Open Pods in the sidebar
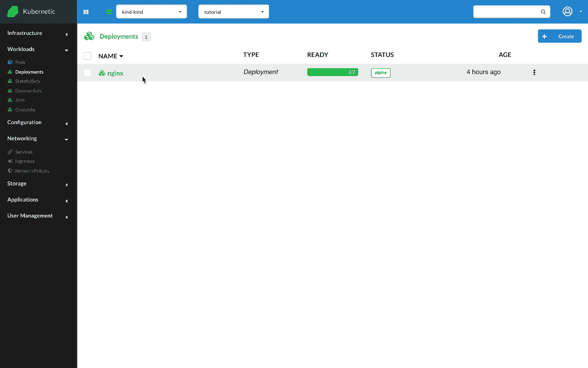 [20, 62]
